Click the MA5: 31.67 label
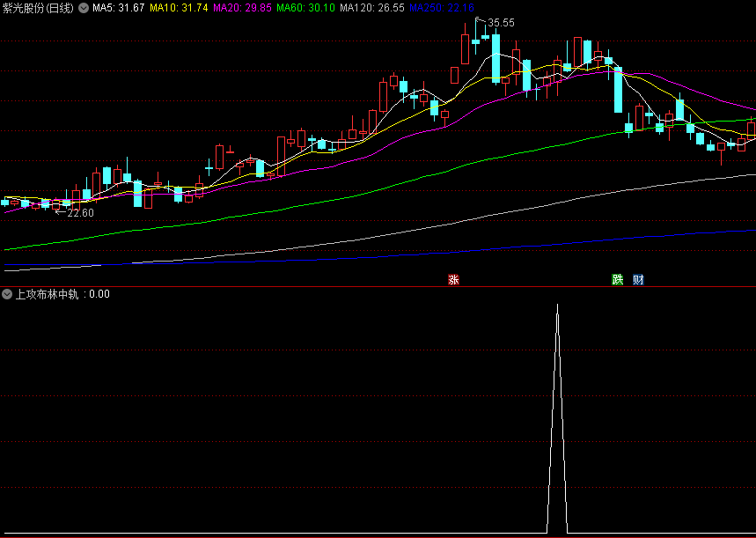Viewport: 756px width, 538px height. point(119,8)
